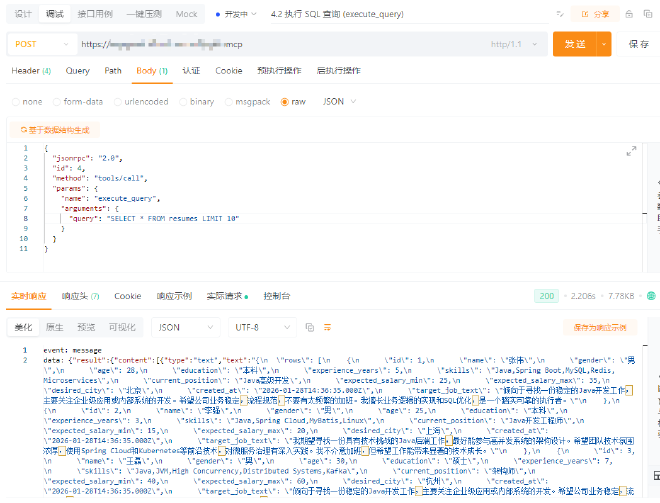
Task: Click the orange 发送 send button
Action: coord(576,44)
